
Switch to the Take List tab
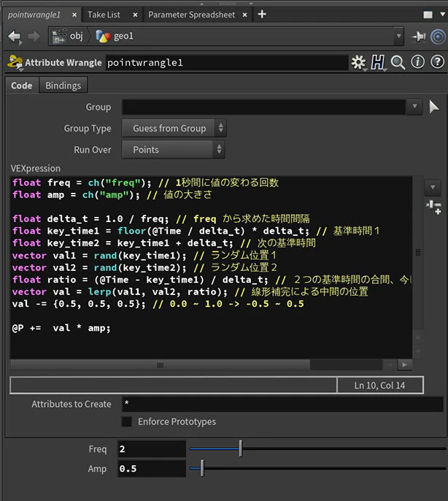click(x=104, y=15)
